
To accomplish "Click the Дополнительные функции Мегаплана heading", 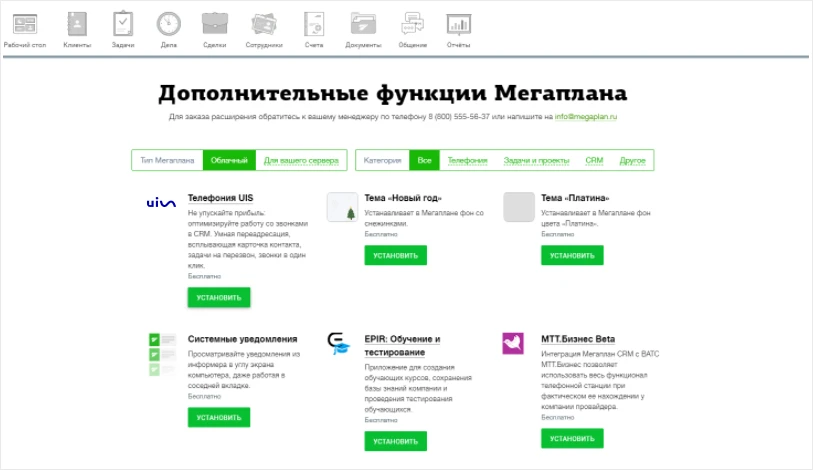I will [393, 93].
